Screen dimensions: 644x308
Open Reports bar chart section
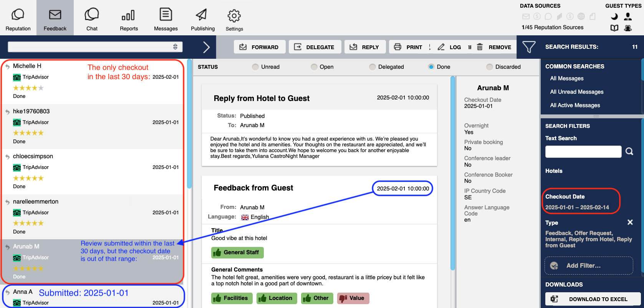point(128,15)
